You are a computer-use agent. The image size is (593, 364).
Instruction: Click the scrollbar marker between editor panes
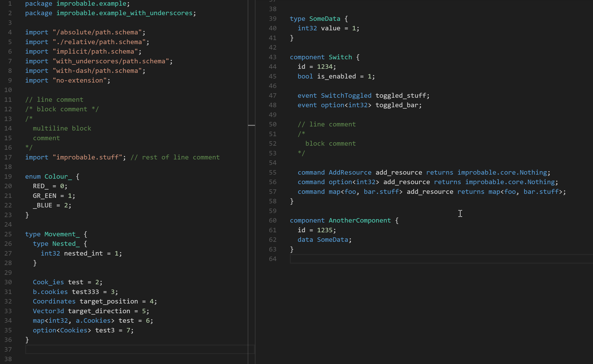click(x=251, y=125)
